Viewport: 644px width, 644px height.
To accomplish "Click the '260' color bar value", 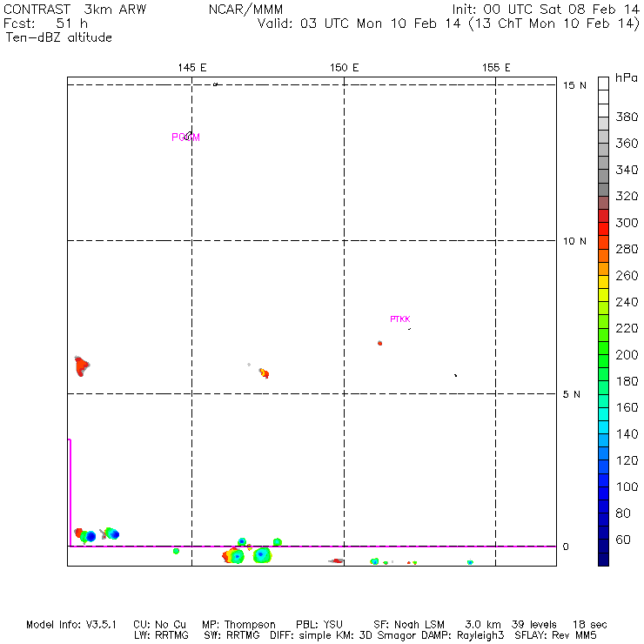I will (627, 276).
